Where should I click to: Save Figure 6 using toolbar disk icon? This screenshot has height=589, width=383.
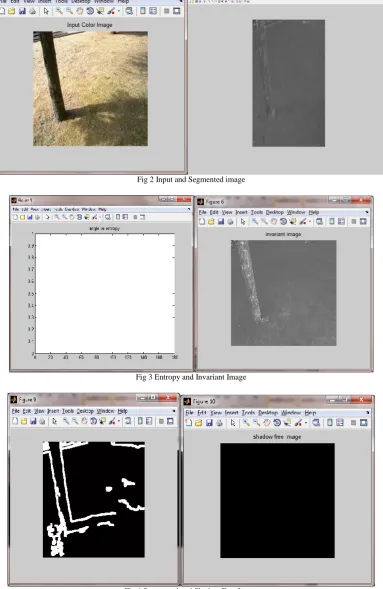tap(221, 222)
